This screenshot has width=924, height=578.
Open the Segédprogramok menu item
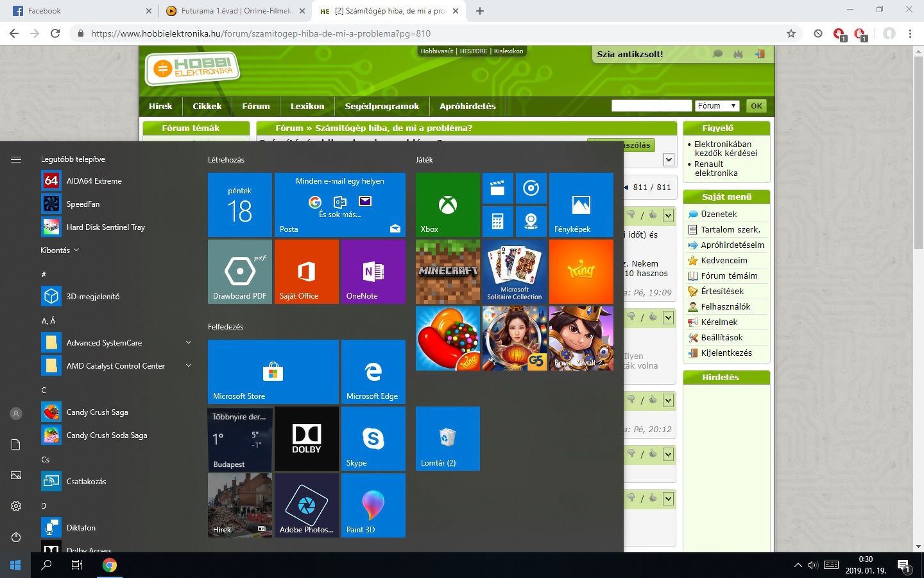pos(382,107)
